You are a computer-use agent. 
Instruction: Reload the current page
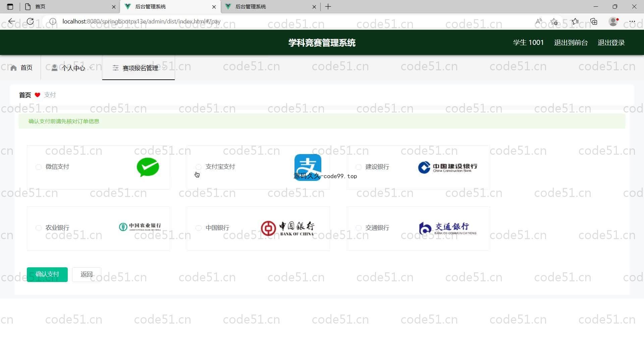click(30, 21)
